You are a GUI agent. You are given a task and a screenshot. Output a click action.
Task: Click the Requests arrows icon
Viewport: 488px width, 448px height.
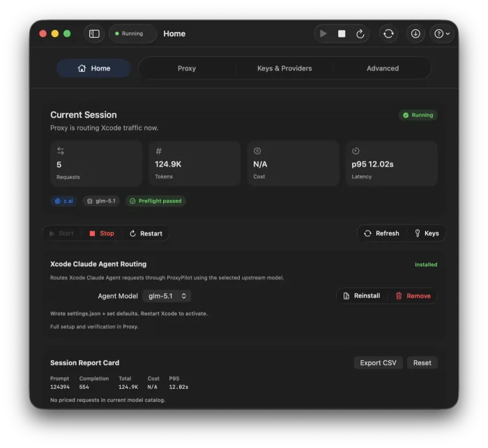(61, 151)
